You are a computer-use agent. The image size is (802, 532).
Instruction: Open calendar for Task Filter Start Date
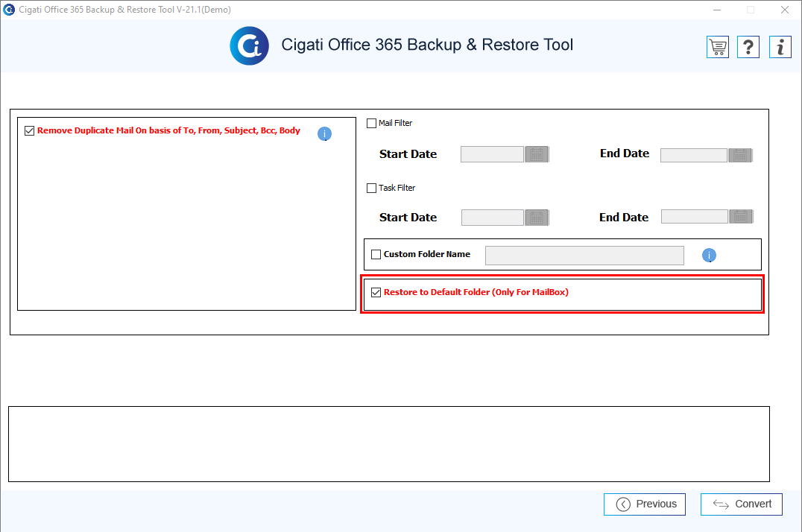click(x=537, y=218)
